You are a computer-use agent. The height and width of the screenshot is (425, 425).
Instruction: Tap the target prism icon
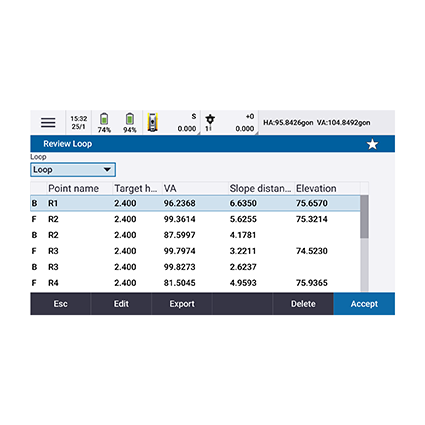(x=210, y=119)
